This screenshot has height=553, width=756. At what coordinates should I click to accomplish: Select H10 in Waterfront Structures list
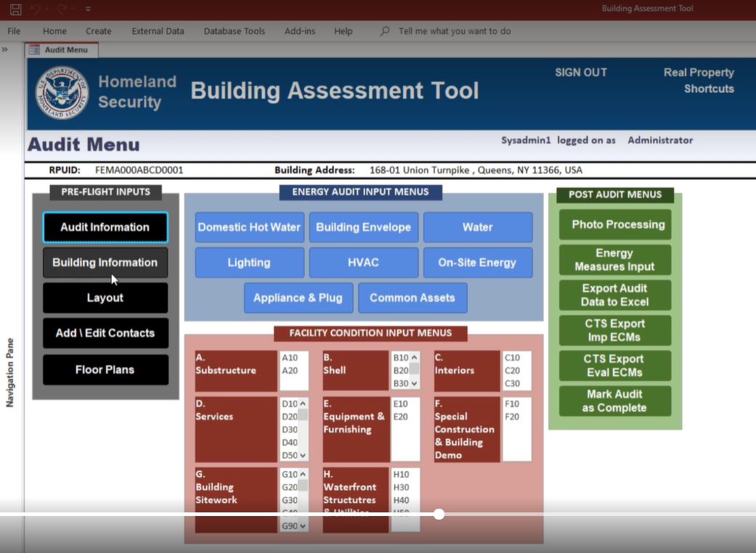401,475
